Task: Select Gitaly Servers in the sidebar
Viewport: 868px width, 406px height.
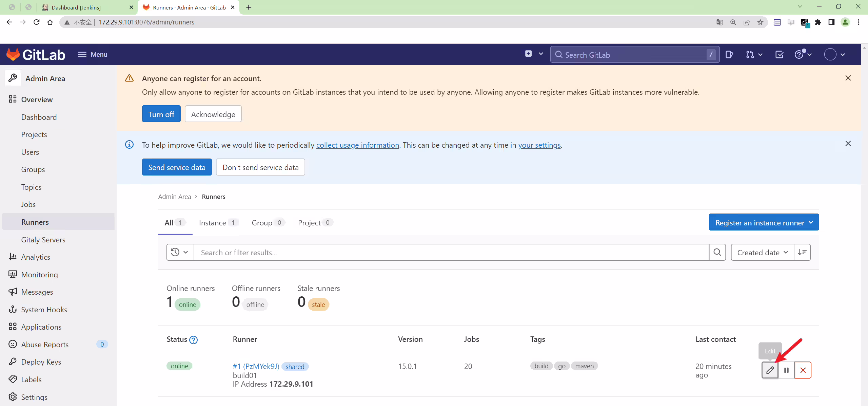Action: 43,240
